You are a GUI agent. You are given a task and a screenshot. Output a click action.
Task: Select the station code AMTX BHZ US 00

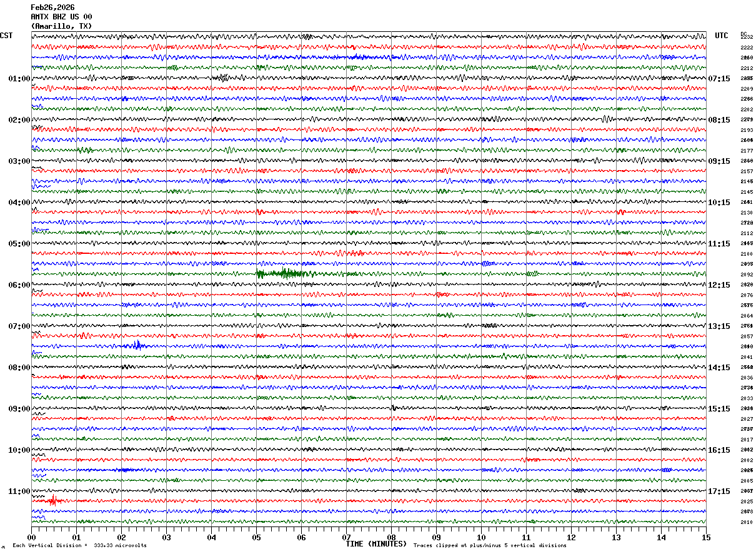click(61, 17)
